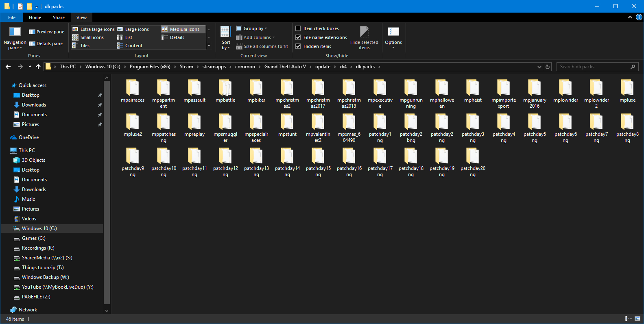The height and width of the screenshot is (324, 644).
Task: Open the Navigation pane menu
Action: click(15, 38)
